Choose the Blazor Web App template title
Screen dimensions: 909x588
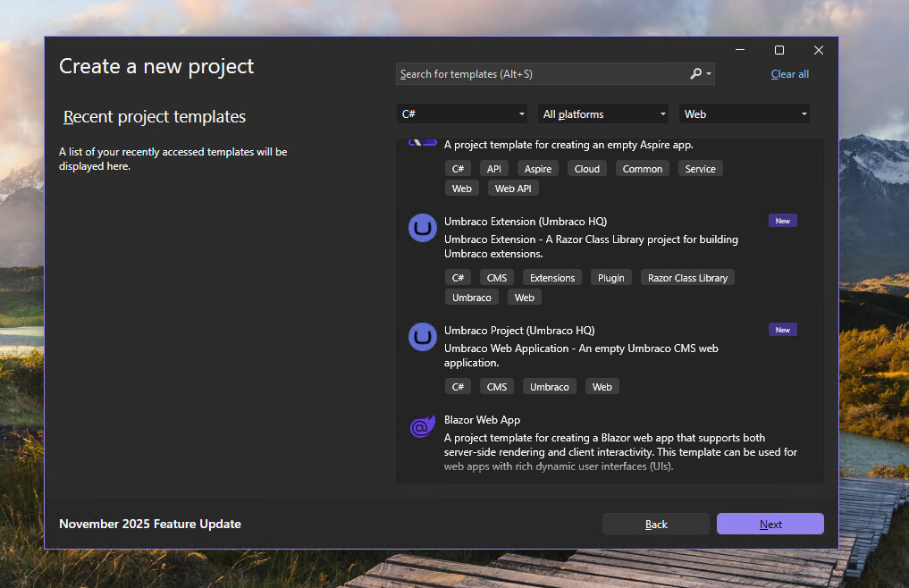(482, 420)
